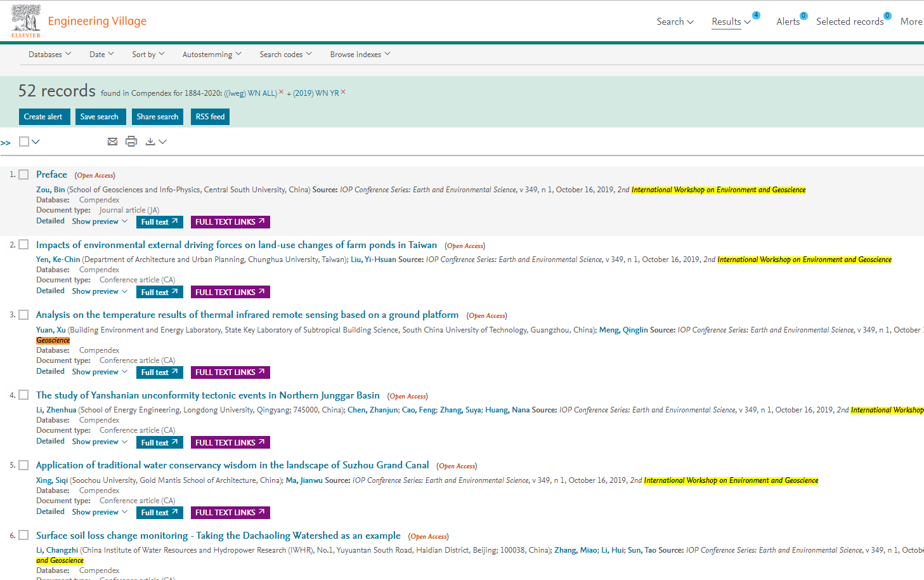
Task: Remove the (2019) WN YR search term
Action: point(343,92)
